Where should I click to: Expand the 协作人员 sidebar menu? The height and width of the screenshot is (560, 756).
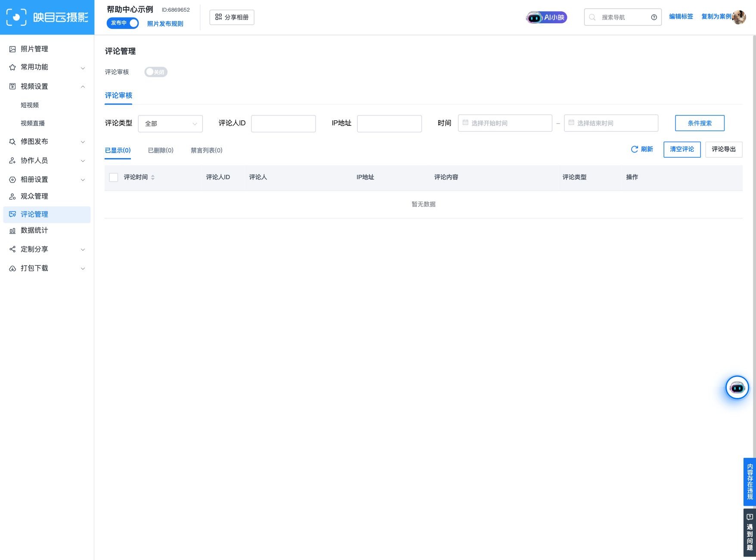[47, 161]
